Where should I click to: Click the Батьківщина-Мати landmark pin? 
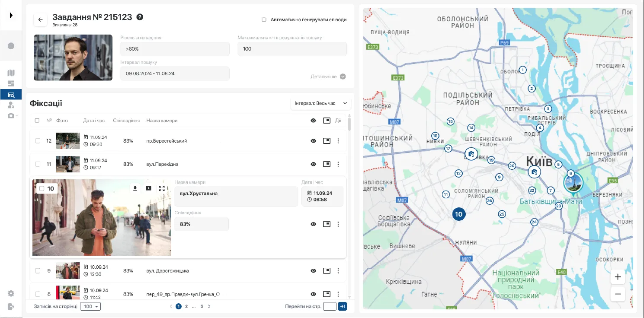pyautogui.click(x=573, y=183)
